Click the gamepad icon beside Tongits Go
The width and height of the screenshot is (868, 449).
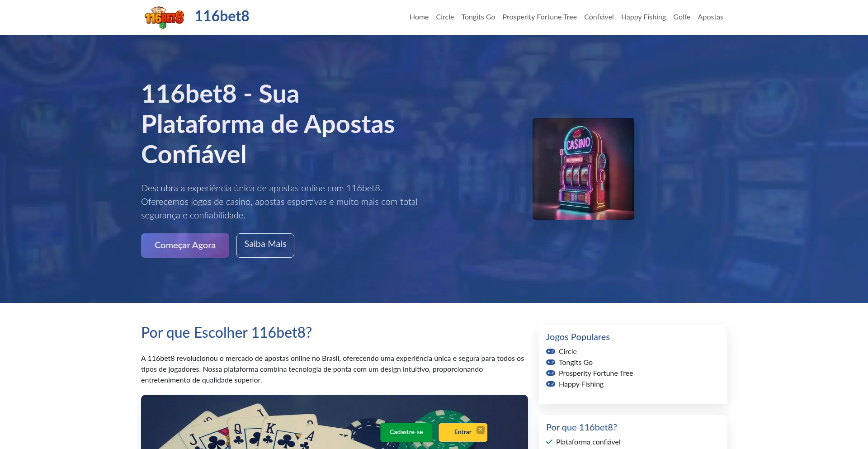click(x=551, y=362)
